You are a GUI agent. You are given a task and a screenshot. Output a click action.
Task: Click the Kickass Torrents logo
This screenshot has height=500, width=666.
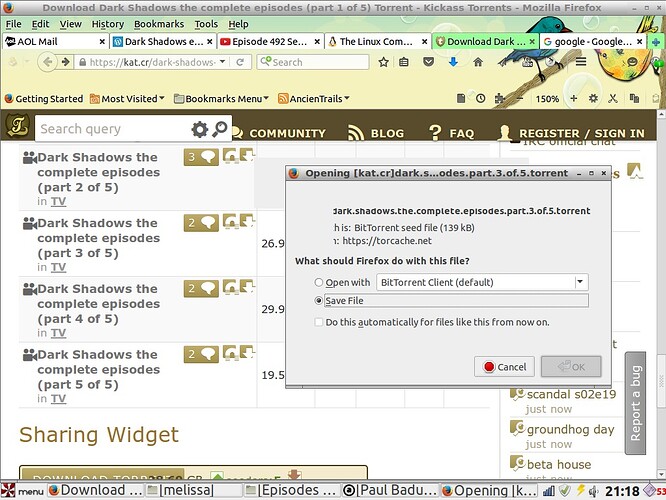coord(17,126)
